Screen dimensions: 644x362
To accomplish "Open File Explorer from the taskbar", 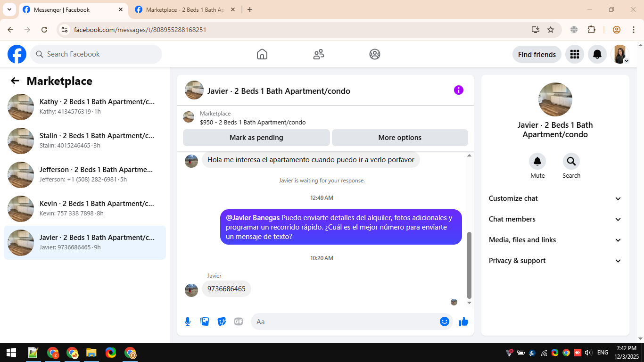I will tap(91, 353).
